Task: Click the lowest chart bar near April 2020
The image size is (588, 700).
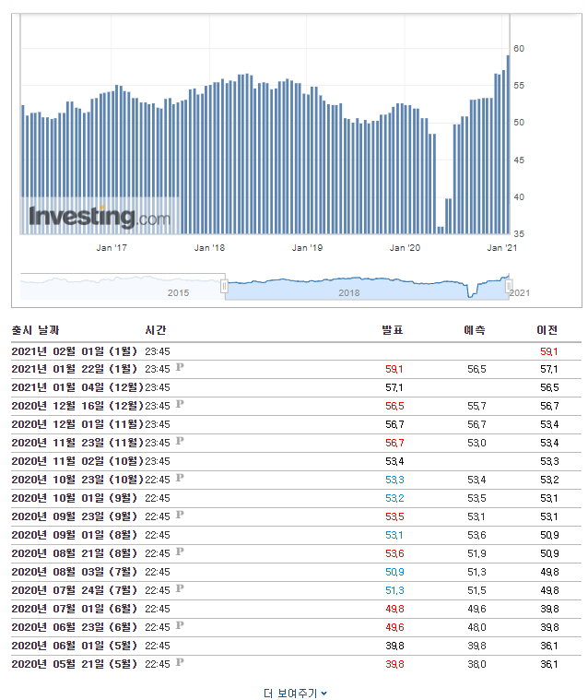Action: click(441, 231)
